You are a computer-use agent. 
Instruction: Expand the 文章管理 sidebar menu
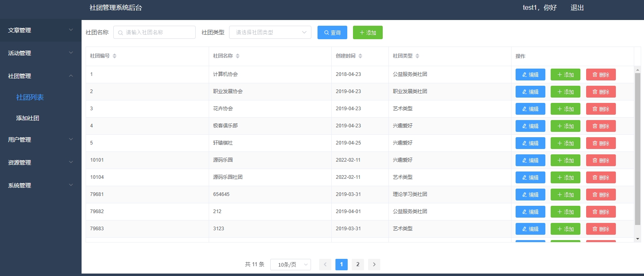[x=41, y=30]
